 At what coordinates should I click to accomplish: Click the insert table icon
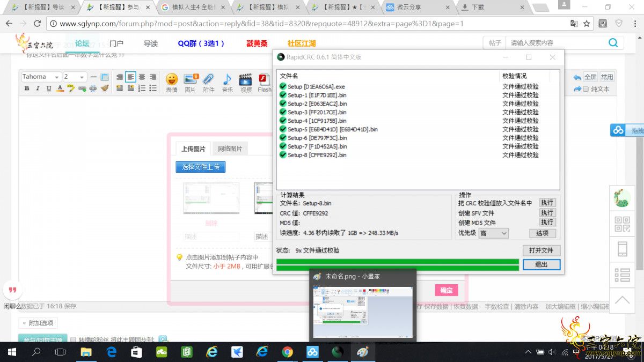[x=105, y=77]
